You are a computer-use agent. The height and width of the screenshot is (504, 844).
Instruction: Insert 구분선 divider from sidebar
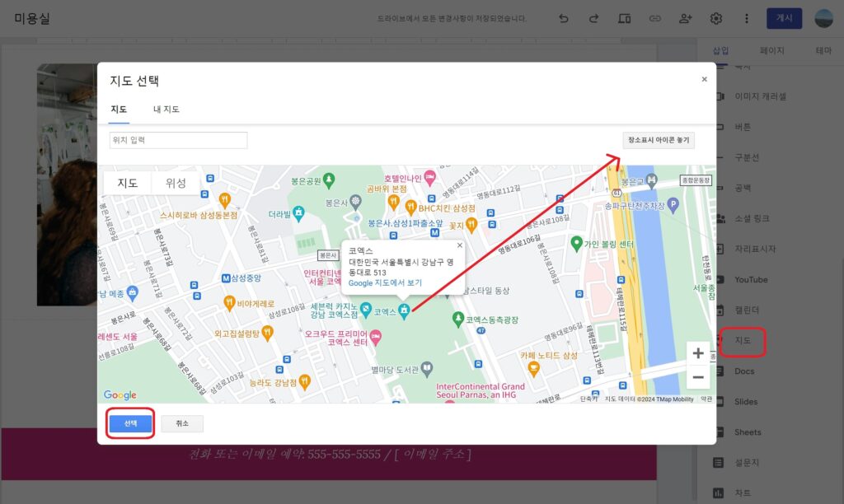coord(746,157)
